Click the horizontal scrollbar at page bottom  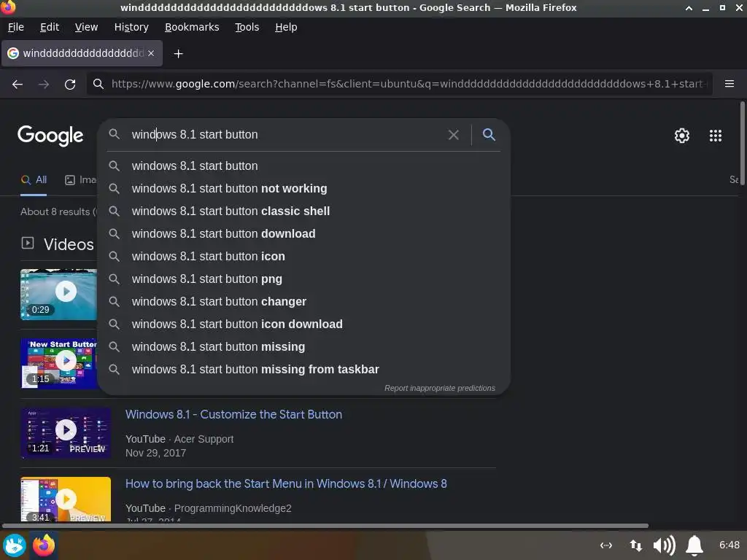(325, 526)
